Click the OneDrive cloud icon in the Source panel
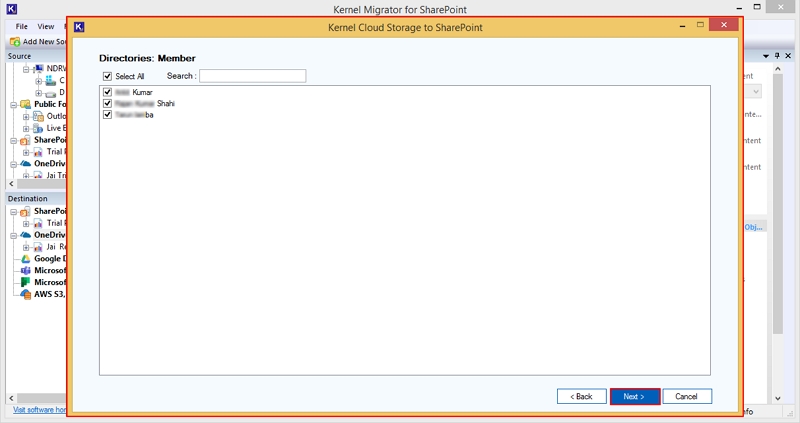The image size is (800, 423). coord(26,164)
